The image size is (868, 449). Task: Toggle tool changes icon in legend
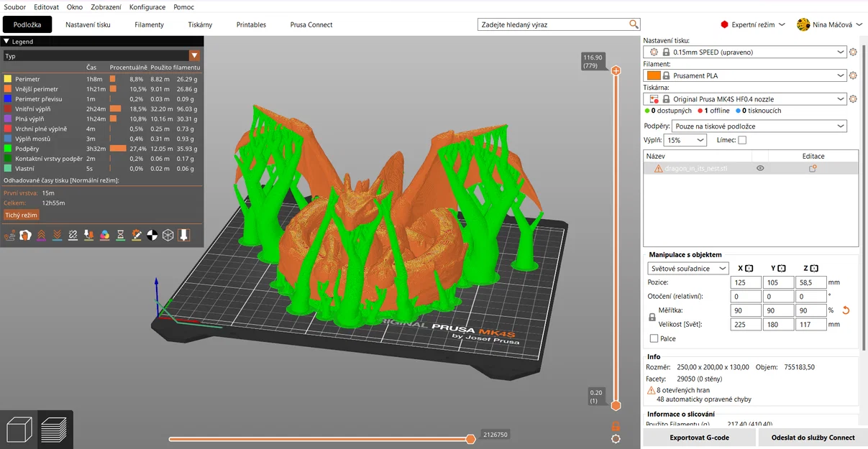click(x=88, y=235)
